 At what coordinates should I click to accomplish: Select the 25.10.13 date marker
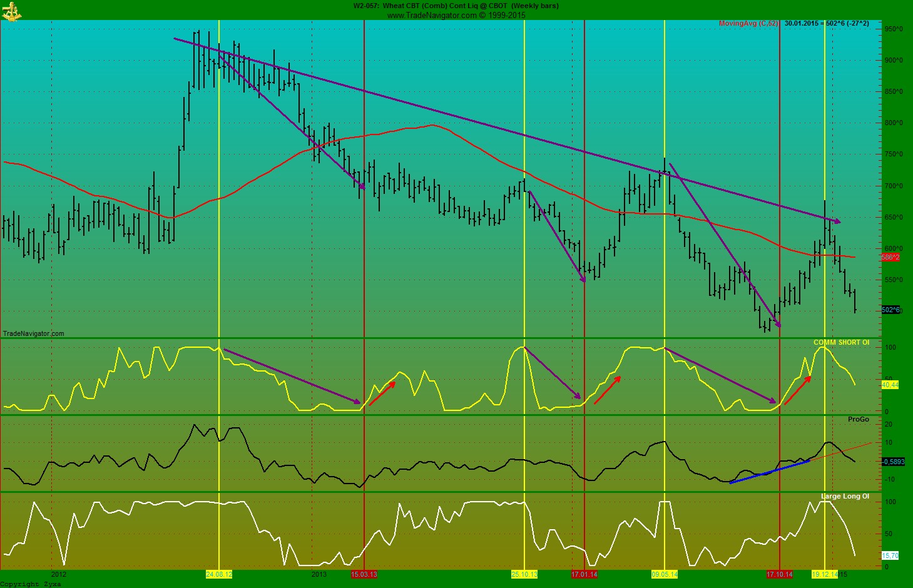click(x=524, y=574)
